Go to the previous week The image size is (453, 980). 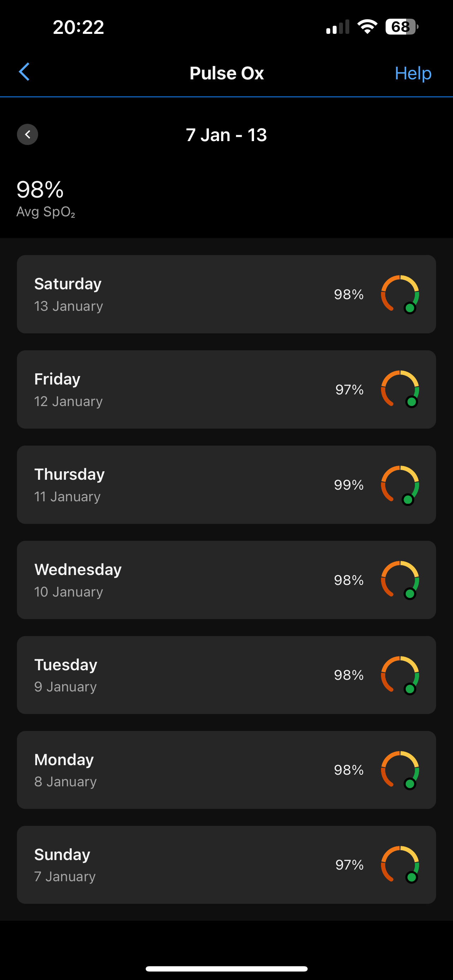28,134
